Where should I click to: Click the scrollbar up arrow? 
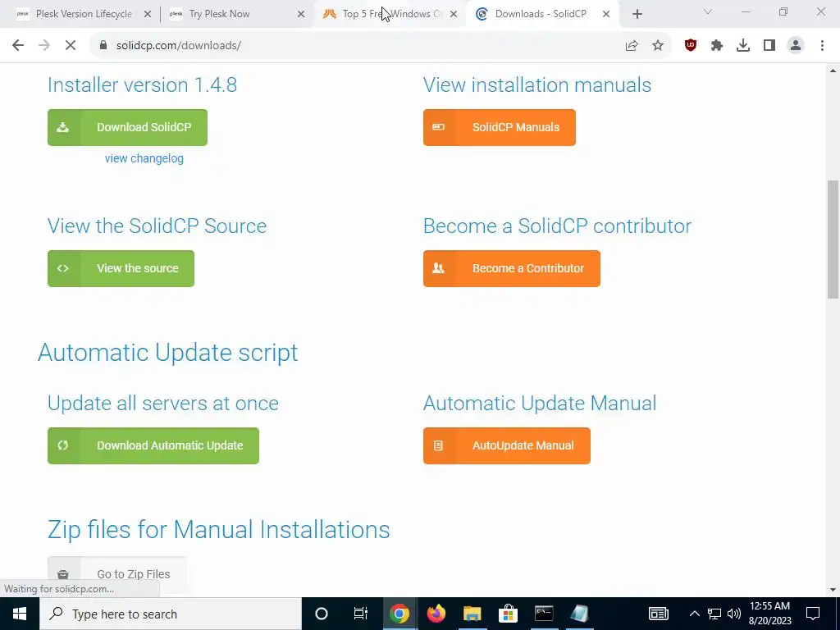pyautogui.click(x=833, y=71)
